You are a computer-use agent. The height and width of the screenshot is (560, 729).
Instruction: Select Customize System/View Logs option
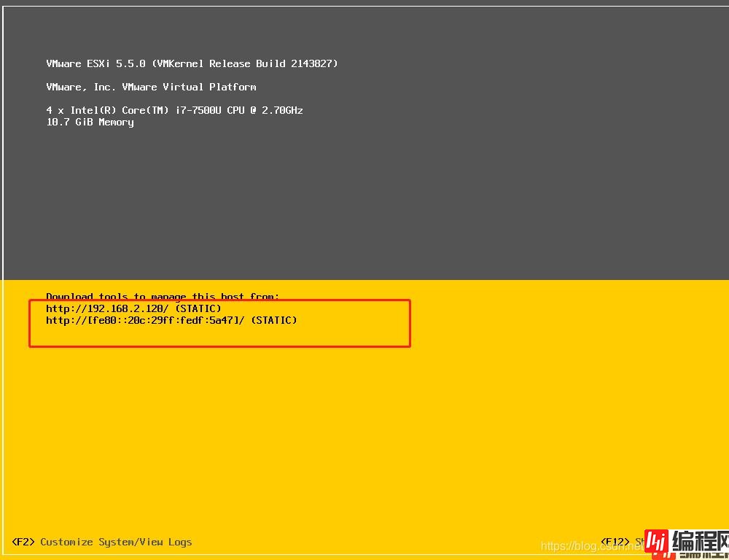coord(116,542)
